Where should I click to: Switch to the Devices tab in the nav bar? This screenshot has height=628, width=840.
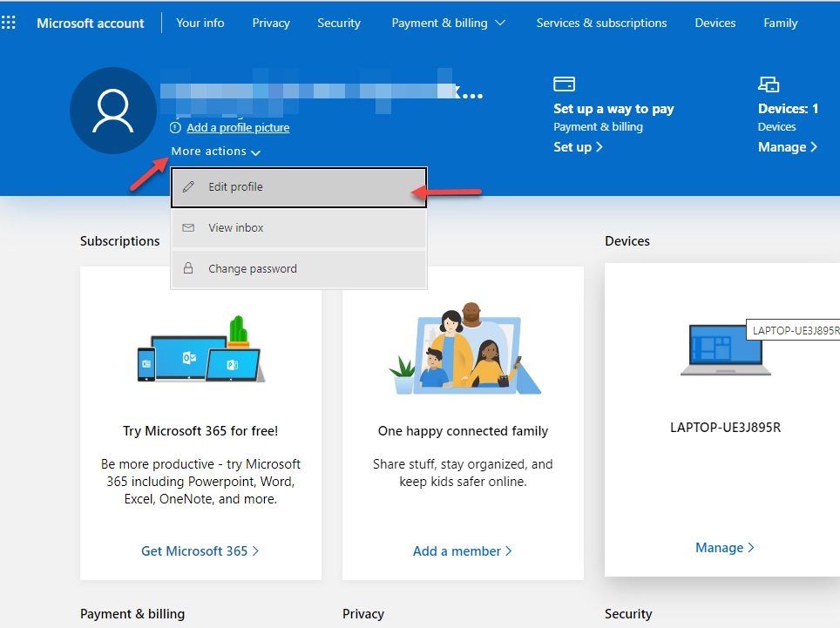[x=715, y=23]
